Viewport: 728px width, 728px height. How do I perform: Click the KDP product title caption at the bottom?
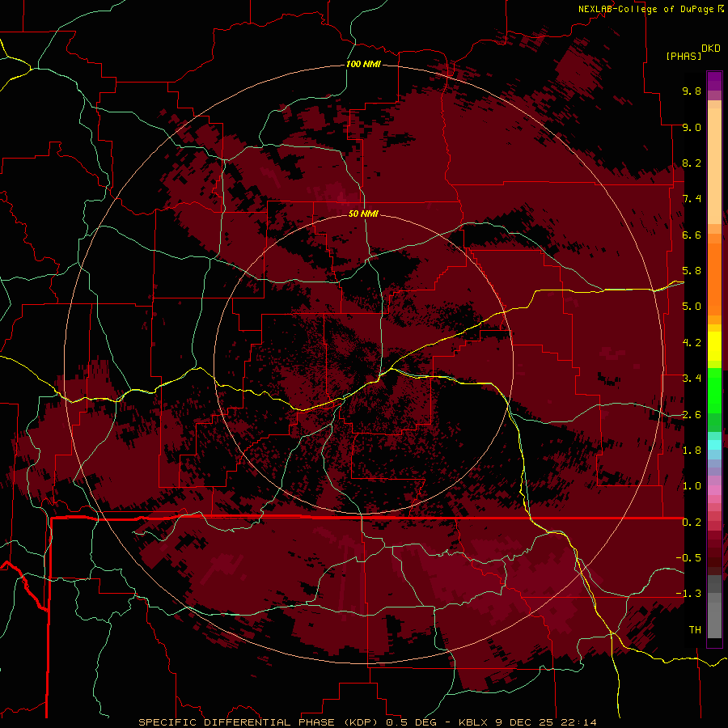[x=368, y=722]
